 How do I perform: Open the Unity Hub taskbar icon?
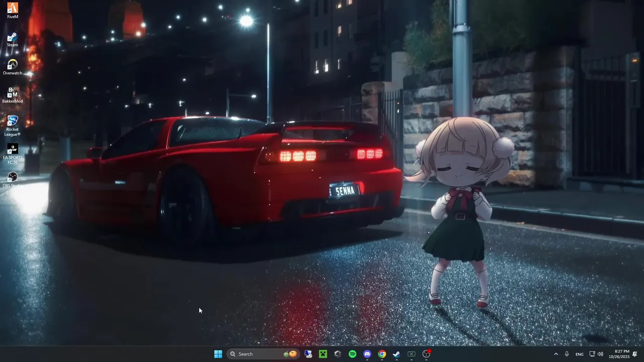pos(338,354)
